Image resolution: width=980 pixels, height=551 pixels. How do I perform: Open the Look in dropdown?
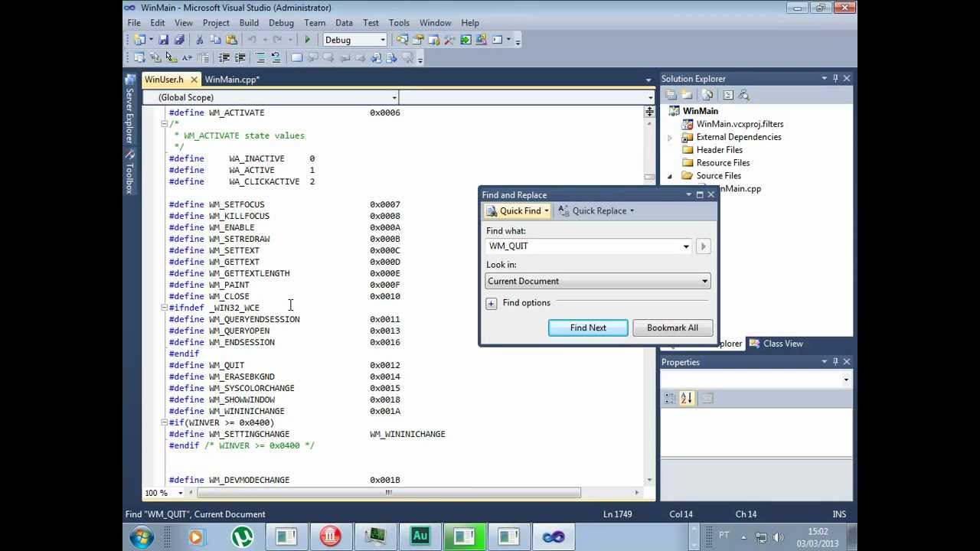(704, 282)
